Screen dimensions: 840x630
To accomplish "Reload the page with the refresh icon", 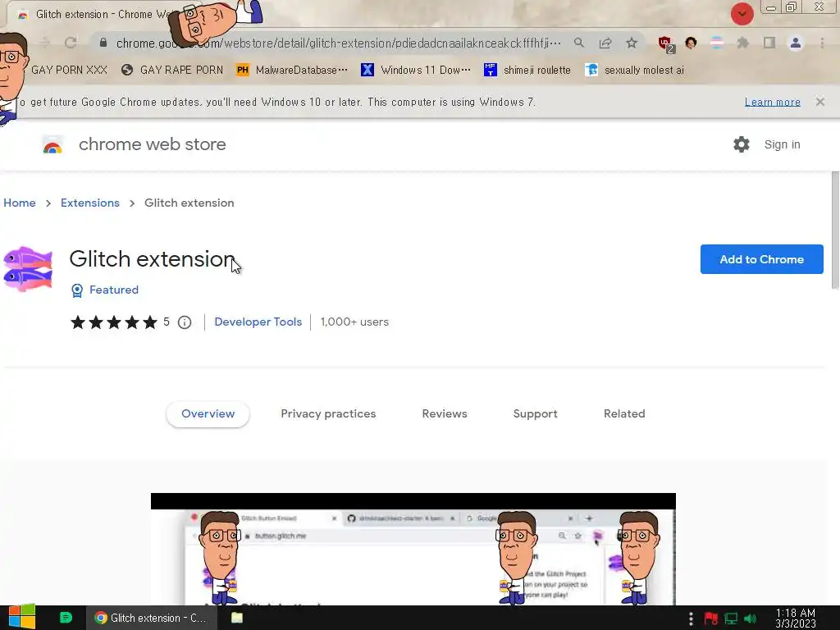I will click(x=71, y=43).
